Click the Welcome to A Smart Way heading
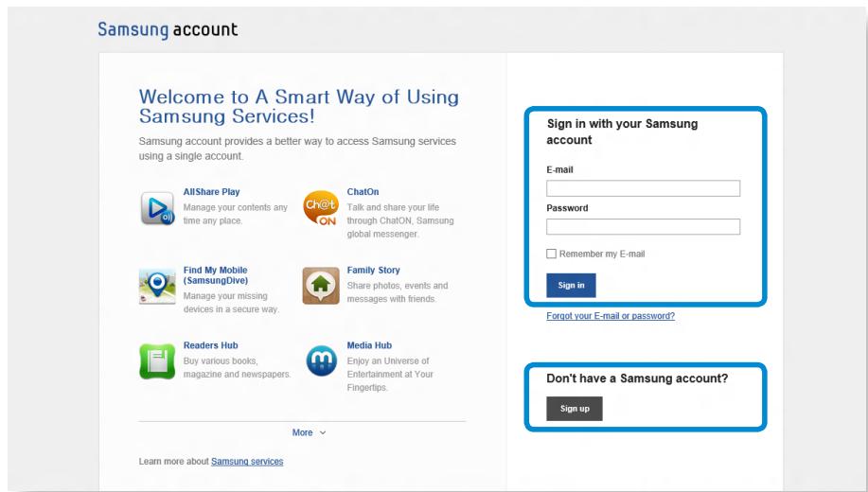Image resolution: width=868 pixels, height=492 pixels. pyautogui.click(x=299, y=106)
